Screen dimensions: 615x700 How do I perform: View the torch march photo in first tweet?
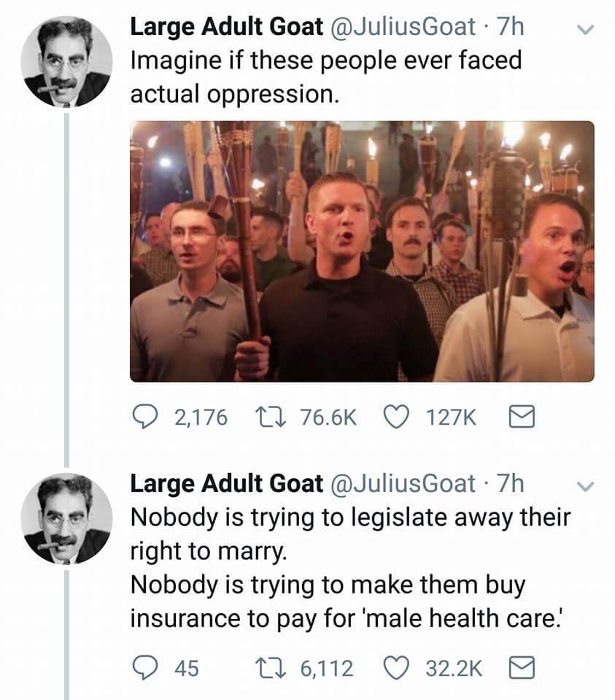point(362,250)
